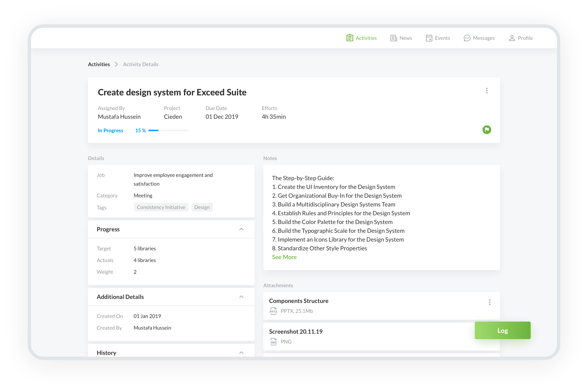The width and height of the screenshot is (588, 391).
Task: Click the IMG file type icon
Action: click(273, 342)
